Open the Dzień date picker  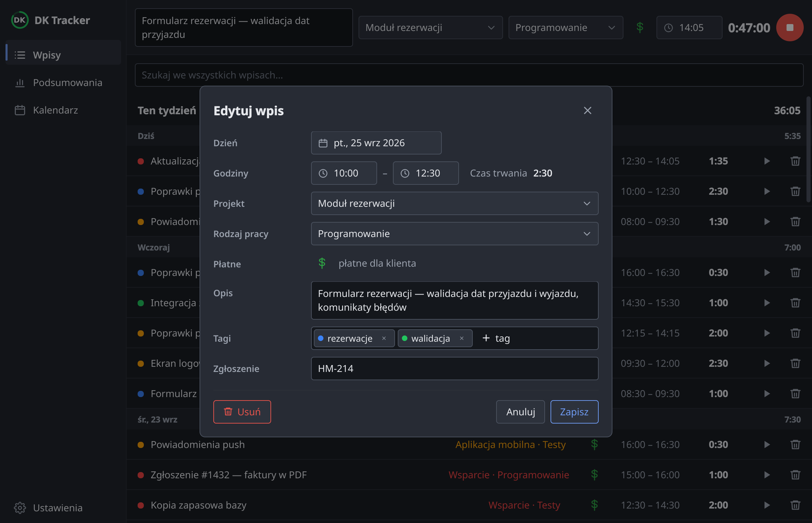(x=376, y=143)
